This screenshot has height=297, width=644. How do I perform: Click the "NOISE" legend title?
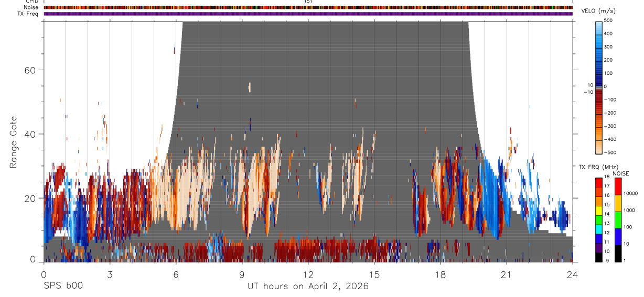(x=621, y=173)
